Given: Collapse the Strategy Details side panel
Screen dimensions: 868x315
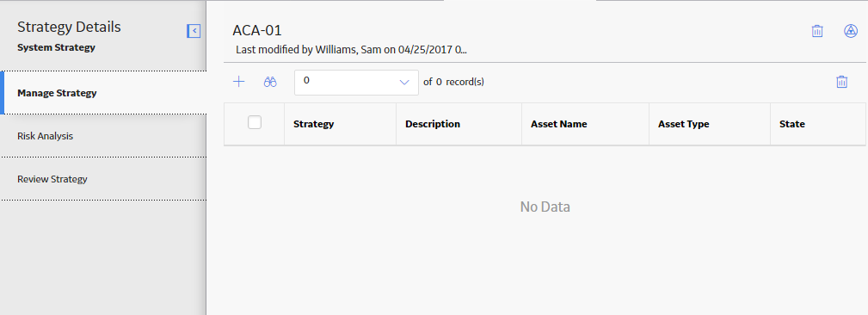Looking at the screenshot, I should [194, 32].
